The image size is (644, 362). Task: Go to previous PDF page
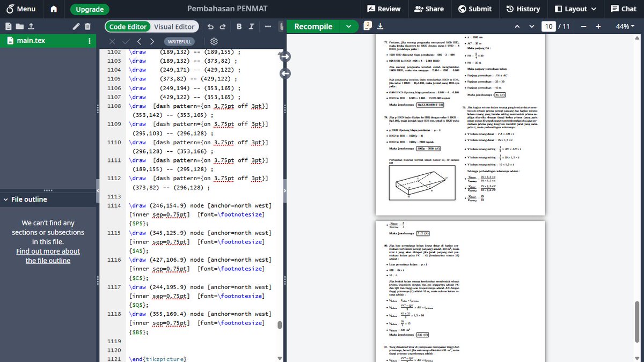[x=517, y=26]
